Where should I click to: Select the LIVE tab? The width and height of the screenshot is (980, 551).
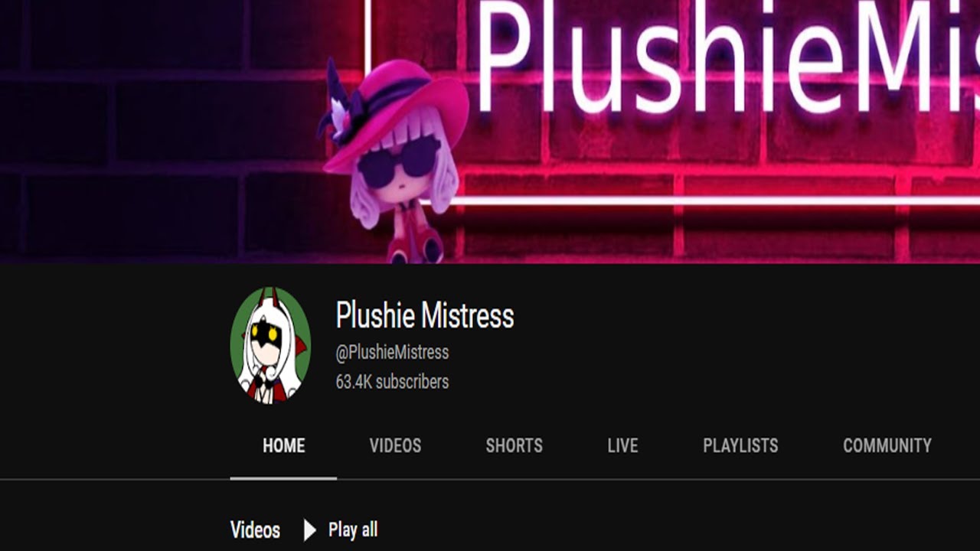[622, 445]
